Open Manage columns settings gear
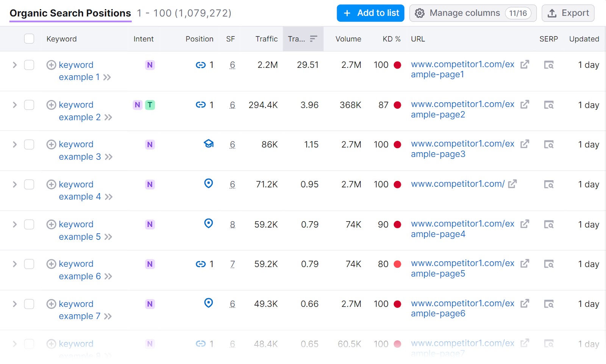Screen dimensions: 606x364 tap(420, 12)
